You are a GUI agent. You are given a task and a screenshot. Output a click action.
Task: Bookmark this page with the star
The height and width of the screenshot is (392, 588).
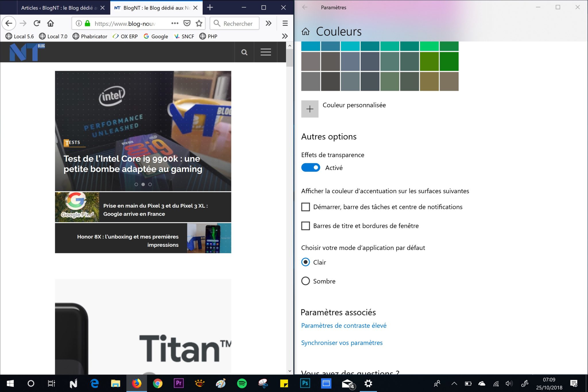(199, 23)
